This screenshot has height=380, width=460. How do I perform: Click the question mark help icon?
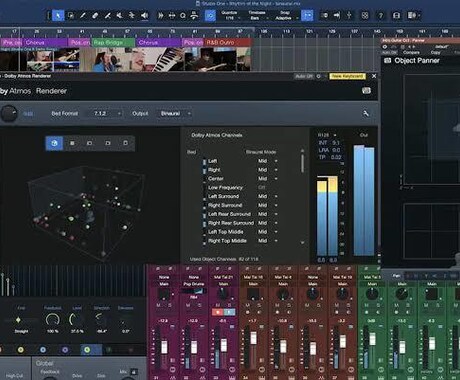coord(381,15)
